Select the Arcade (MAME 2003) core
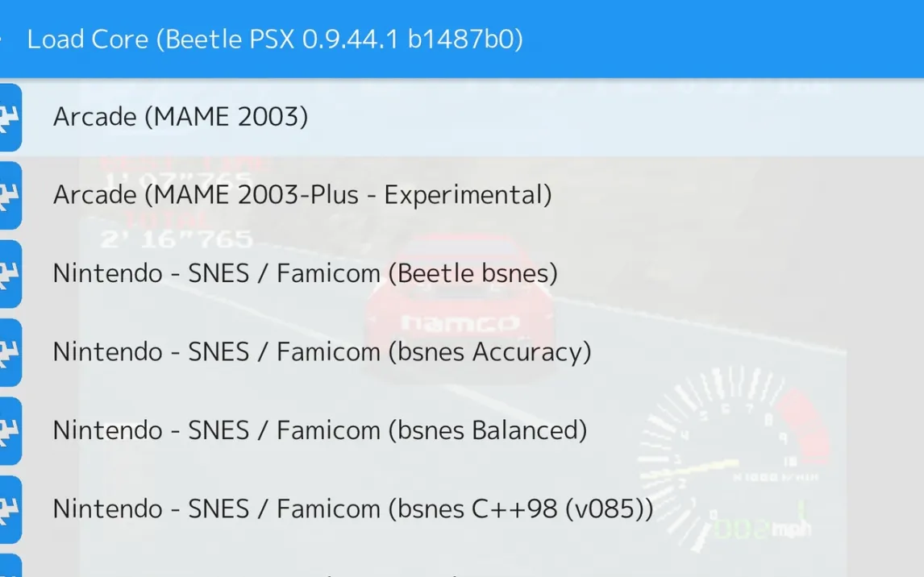The height and width of the screenshot is (577, 924). coord(181,118)
